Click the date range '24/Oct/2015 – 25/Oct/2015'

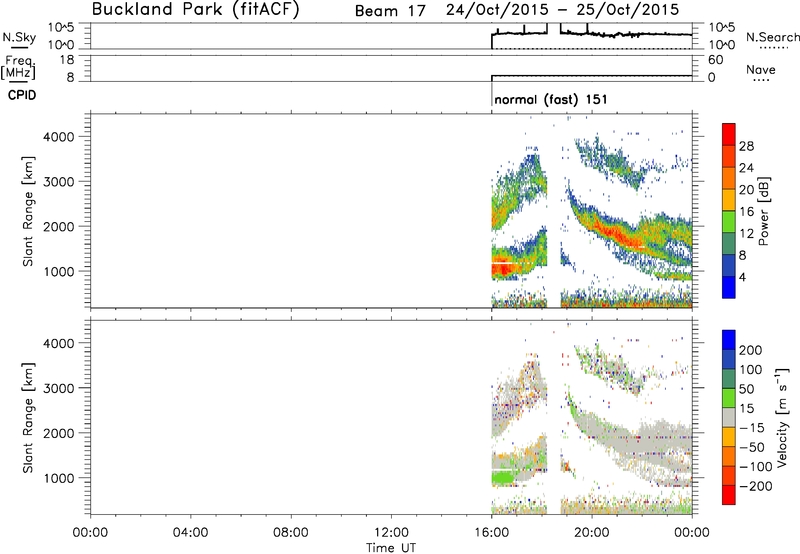(562, 10)
